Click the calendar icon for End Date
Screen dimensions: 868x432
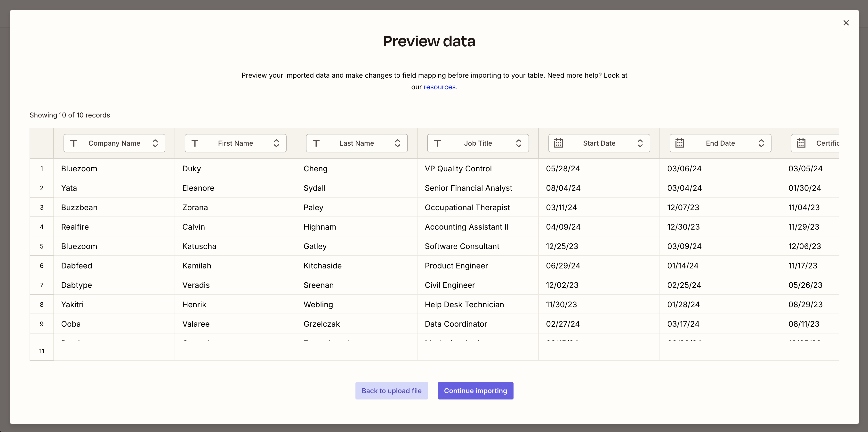(x=680, y=143)
